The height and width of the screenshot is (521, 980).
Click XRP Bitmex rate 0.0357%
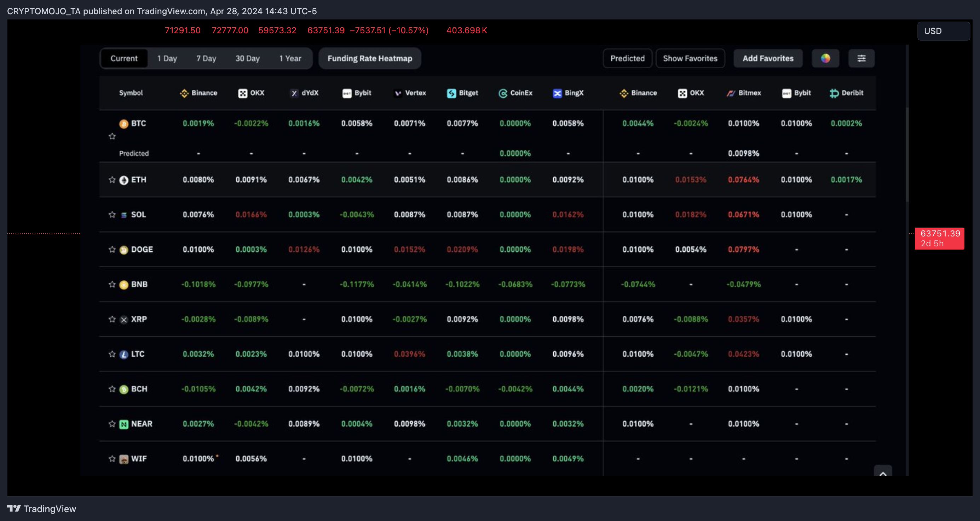(743, 319)
